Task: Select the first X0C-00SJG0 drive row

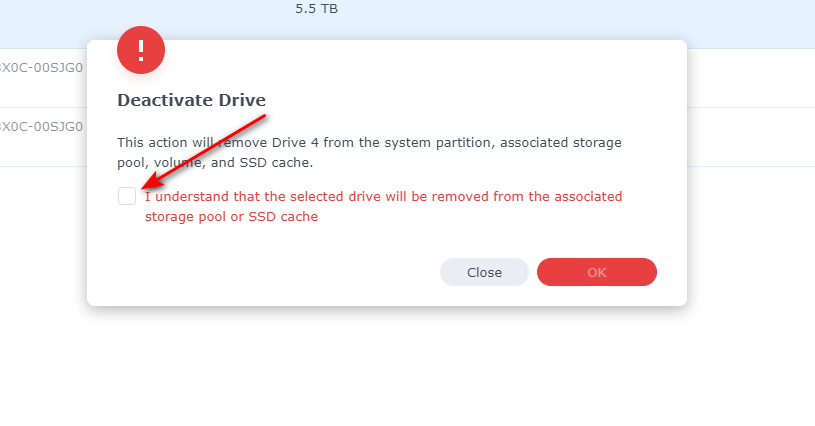Action: tap(42, 68)
